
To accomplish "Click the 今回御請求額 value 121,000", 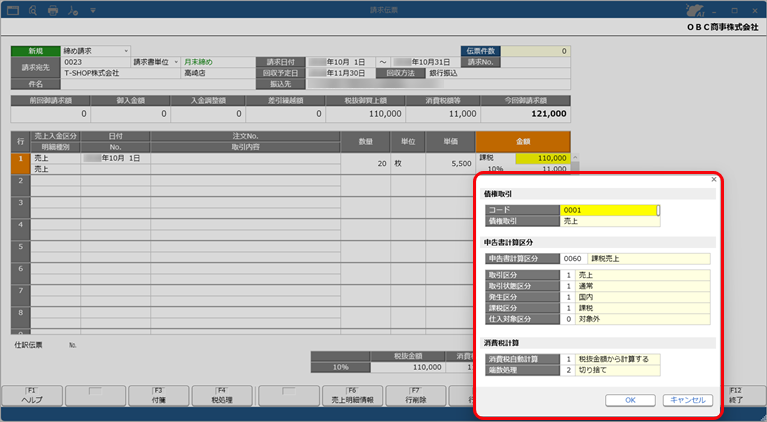I will coord(525,114).
